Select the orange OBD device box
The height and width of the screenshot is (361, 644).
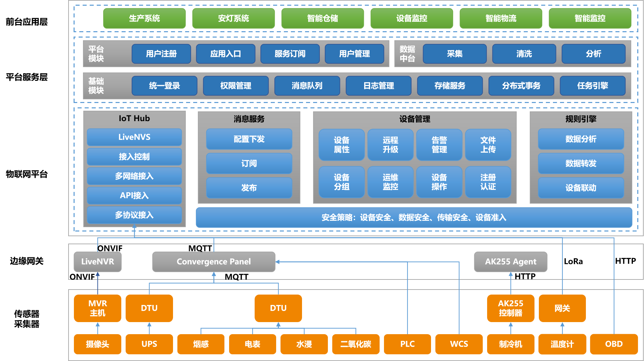pyautogui.click(x=614, y=344)
